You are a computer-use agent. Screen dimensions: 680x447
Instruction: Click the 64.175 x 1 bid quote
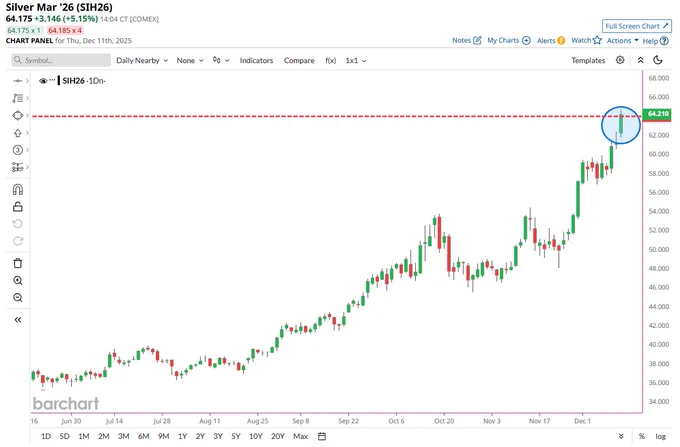(x=24, y=30)
